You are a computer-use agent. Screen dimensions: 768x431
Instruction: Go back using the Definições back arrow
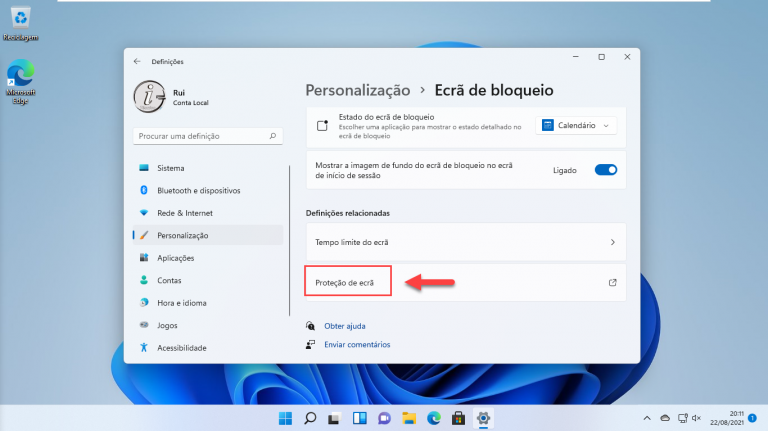pyautogui.click(x=137, y=61)
